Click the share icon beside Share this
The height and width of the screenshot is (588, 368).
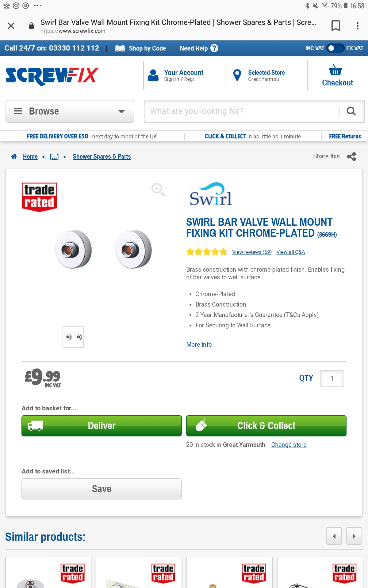click(x=351, y=156)
